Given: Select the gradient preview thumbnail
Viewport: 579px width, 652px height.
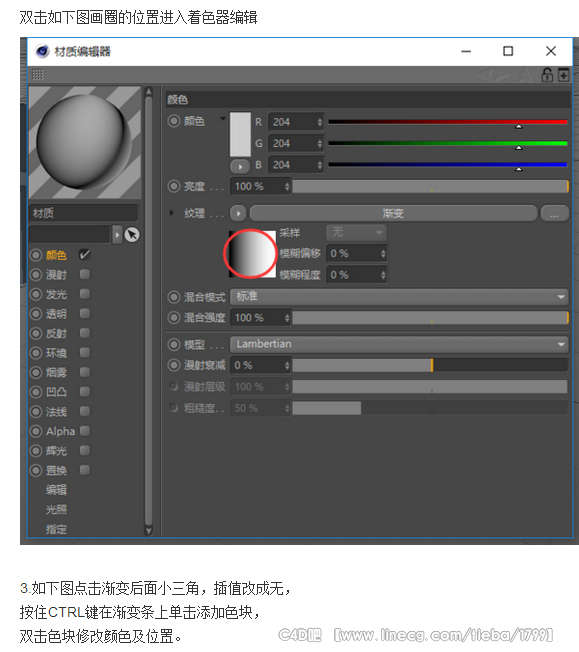Looking at the screenshot, I should click(252, 254).
